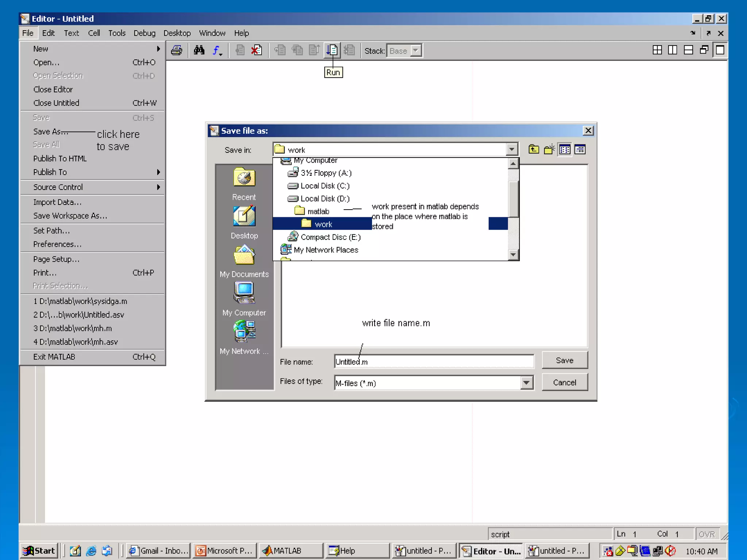
Task: Click the folder list scroll down arrow
Action: point(513,254)
